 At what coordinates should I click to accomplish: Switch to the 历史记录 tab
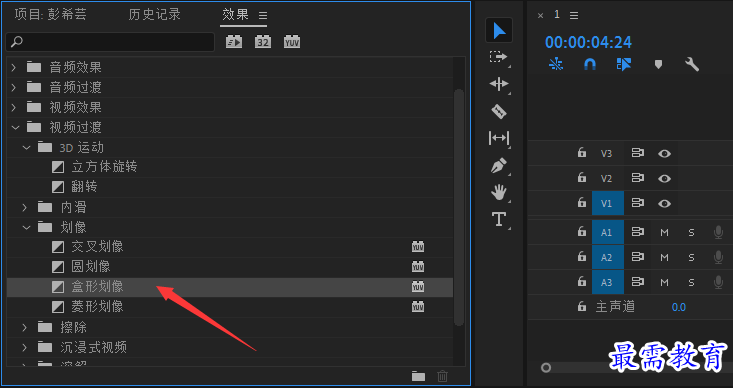pyautogui.click(x=154, y=14)
